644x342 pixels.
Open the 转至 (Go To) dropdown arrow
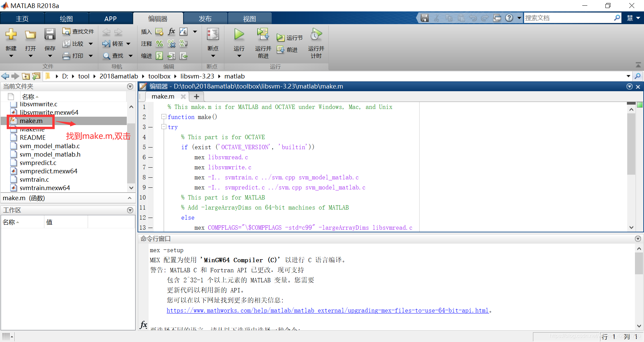[x=128, y=44]
